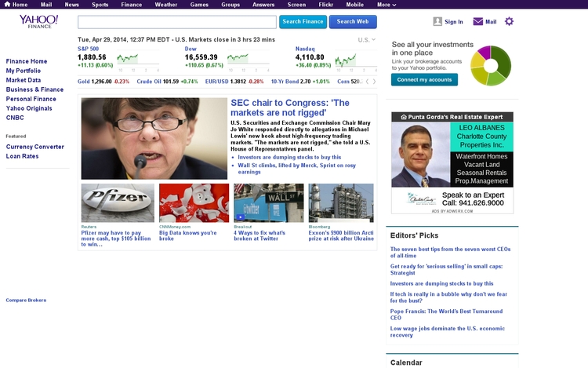This screenshot has height=368, width=588.
Task: Open 'Investors are dumping stocks' bullet under the SEC story
Action: point(289,157)
